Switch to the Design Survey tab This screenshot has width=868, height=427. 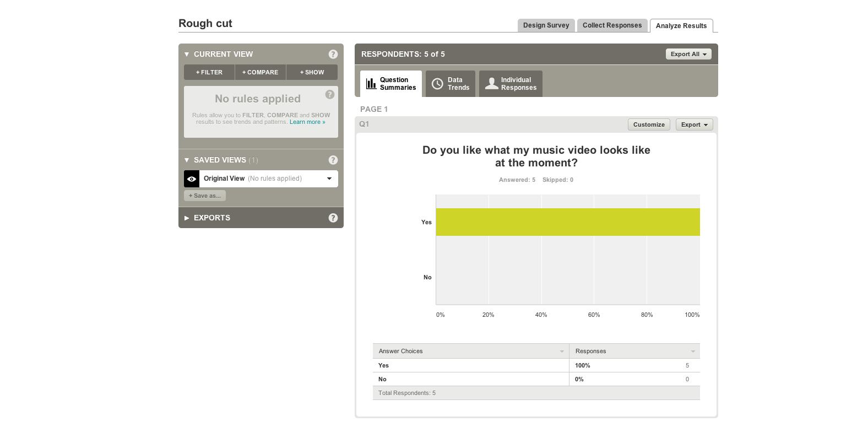546,25
